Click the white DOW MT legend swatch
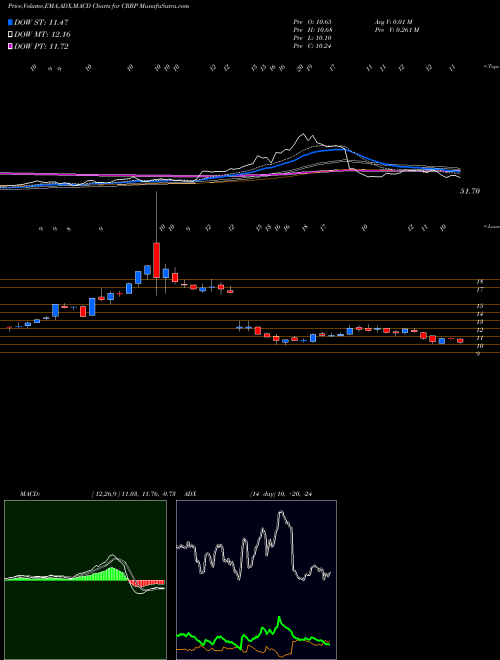This screenshot has width=500, height=660. click(x=10, y=35)
